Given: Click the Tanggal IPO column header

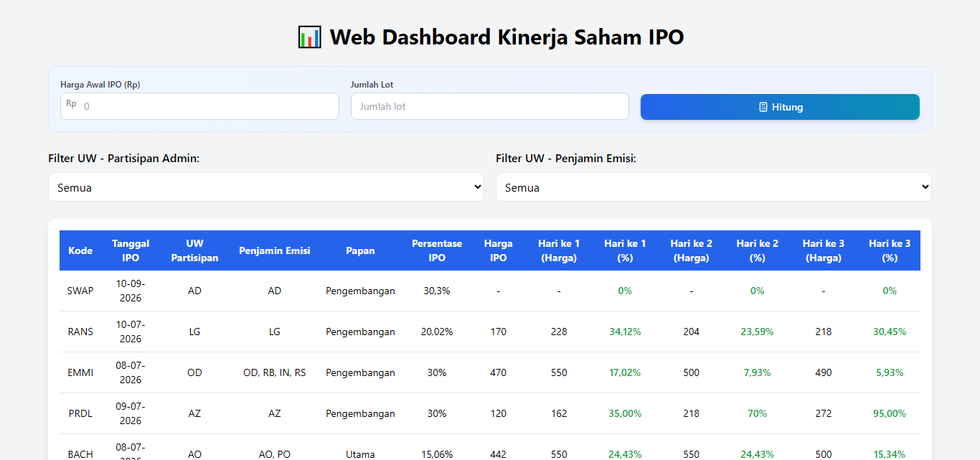Looking at the screenshot, I should point(131,250).
